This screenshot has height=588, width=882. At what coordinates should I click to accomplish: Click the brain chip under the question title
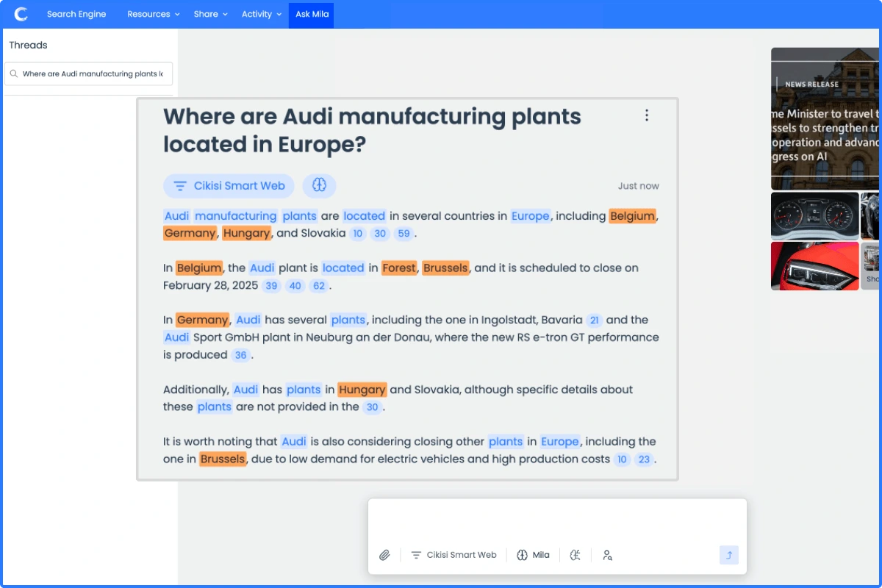(x=319, y=186)
